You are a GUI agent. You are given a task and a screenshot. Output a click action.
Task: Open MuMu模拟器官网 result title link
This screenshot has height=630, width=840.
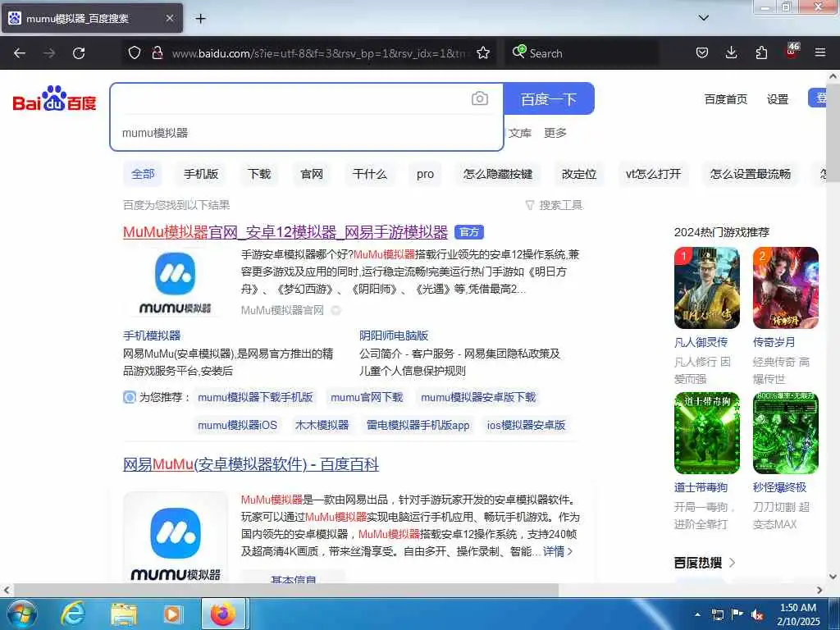tap(285, 232)
